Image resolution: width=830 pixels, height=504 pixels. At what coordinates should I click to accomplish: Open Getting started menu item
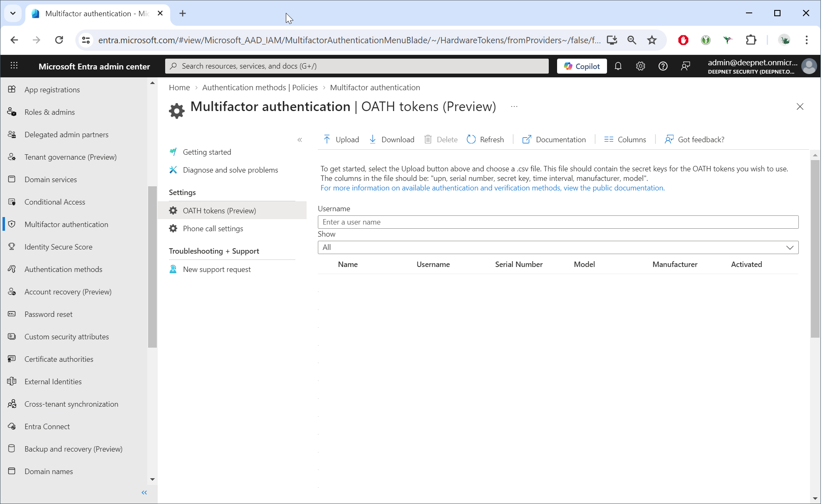207,152
